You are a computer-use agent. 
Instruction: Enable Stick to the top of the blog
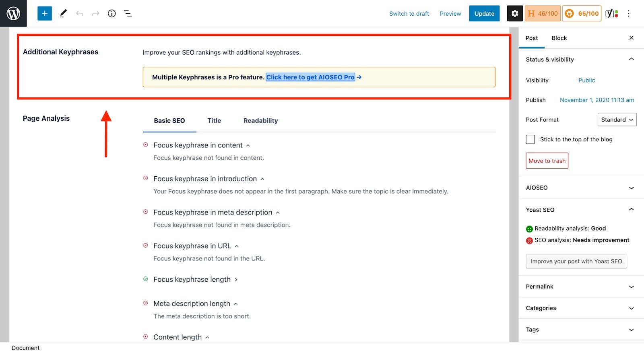530,139
